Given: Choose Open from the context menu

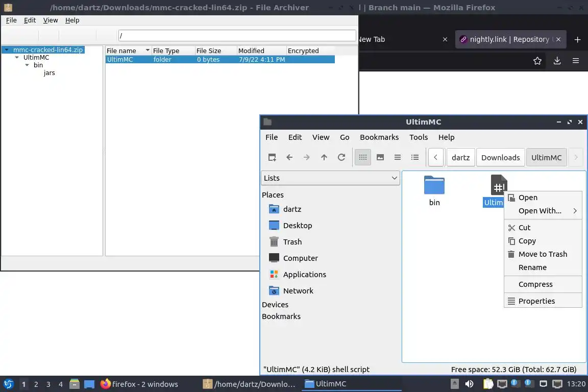Looking at the screenshot, I should [x=543, y=198].
